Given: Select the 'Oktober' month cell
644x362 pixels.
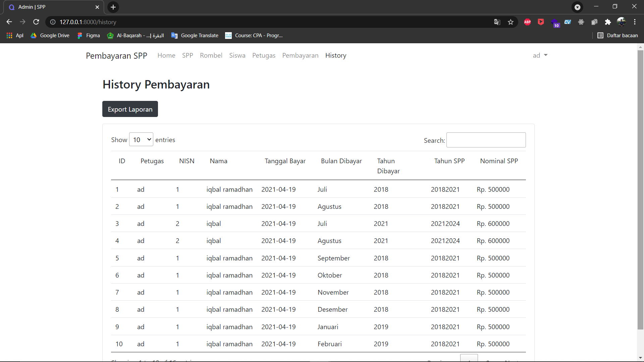Looking at the screenshot, I should (330, 275).
